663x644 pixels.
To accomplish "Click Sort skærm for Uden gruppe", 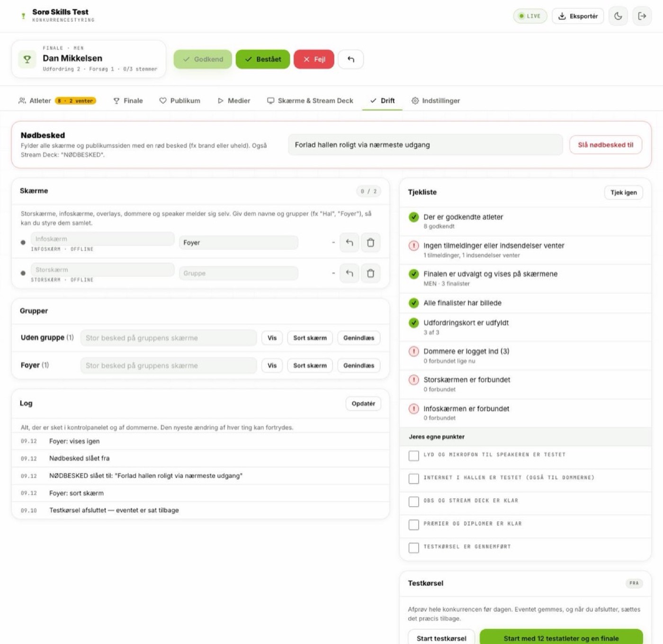I will [x=310, y=338].
